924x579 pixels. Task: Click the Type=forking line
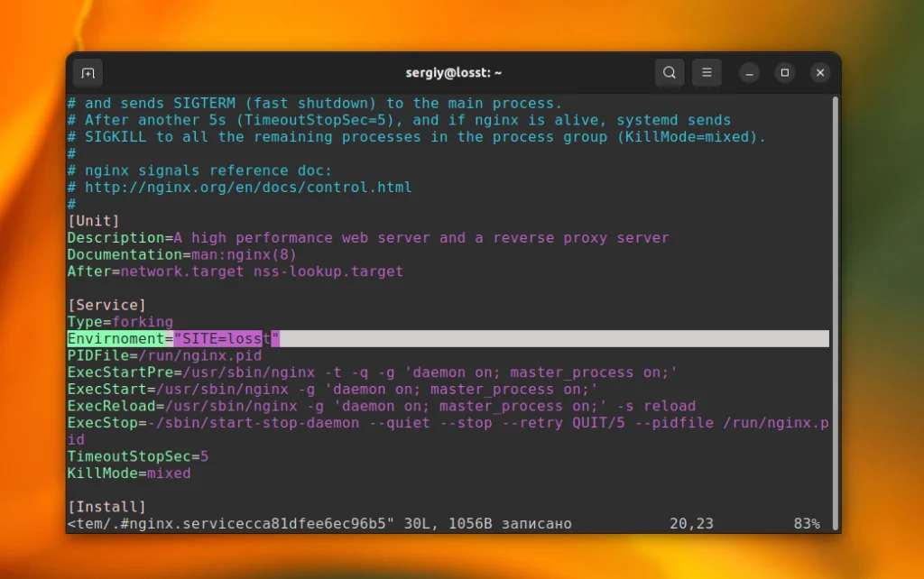click(x=120, y=322)
